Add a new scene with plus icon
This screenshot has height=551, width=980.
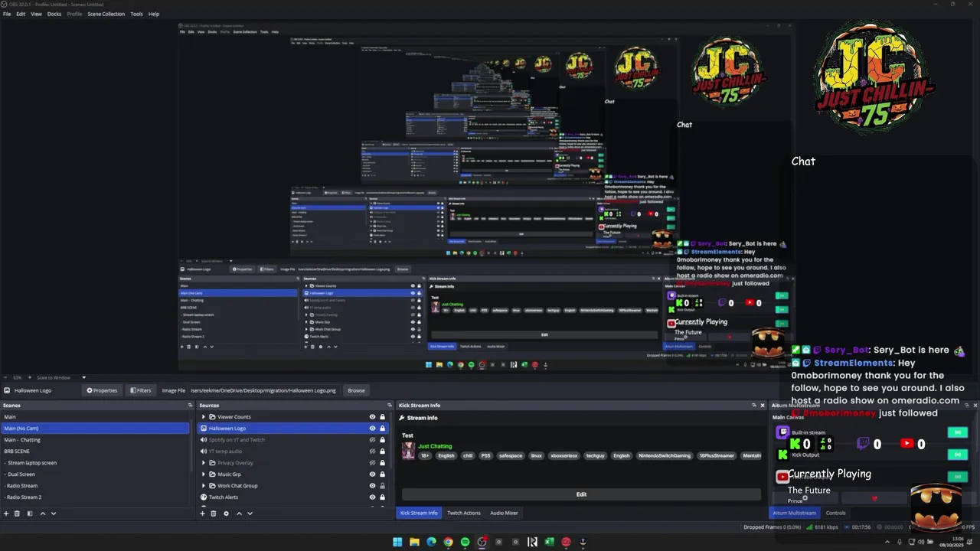pos(6,514)
